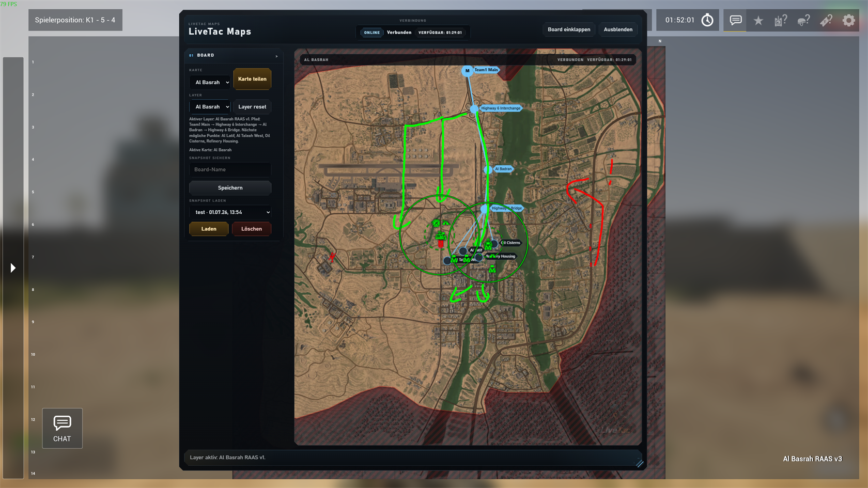
Task: Open the helmet role help icon
Action: click(803, 20)
